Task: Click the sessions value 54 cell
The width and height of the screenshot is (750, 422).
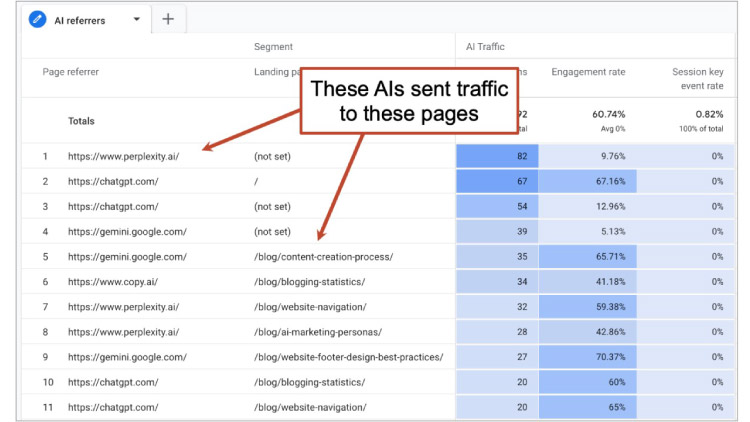Action: [497, 206]
